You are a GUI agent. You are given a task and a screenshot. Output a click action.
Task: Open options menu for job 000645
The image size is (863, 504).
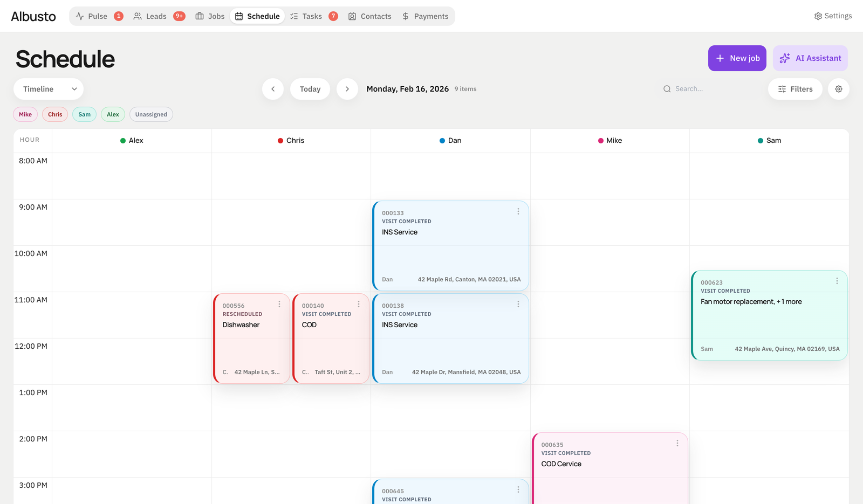(518, 490)
